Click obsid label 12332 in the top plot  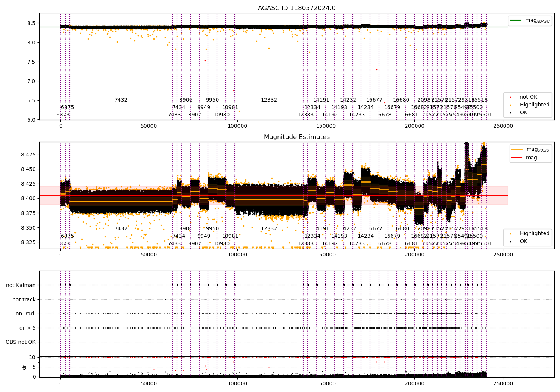[x=269, y=100]
